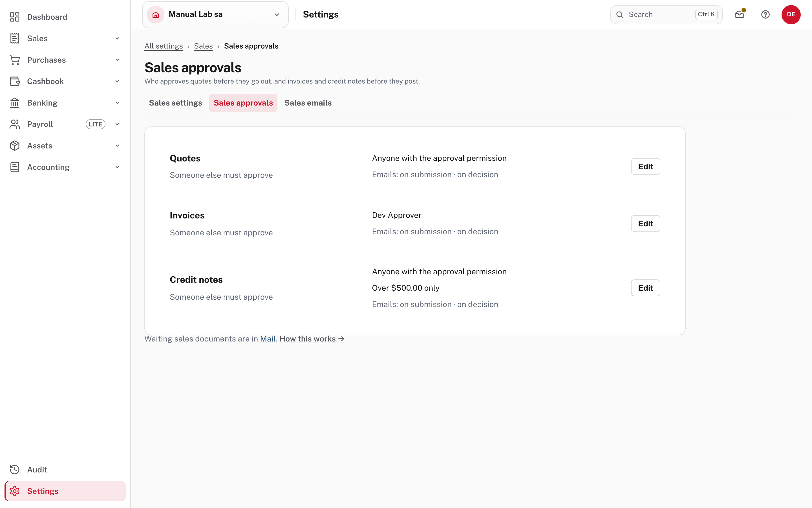Viewport: 812px width, 508px height.
Task: Open How this works link
Action: pos(312,339)
